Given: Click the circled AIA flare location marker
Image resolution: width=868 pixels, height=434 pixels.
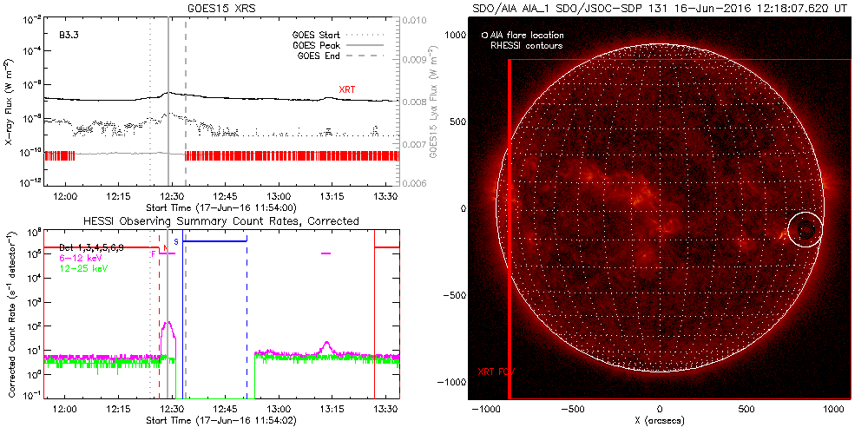Looking at the screenshot, I should pos(806,229).
